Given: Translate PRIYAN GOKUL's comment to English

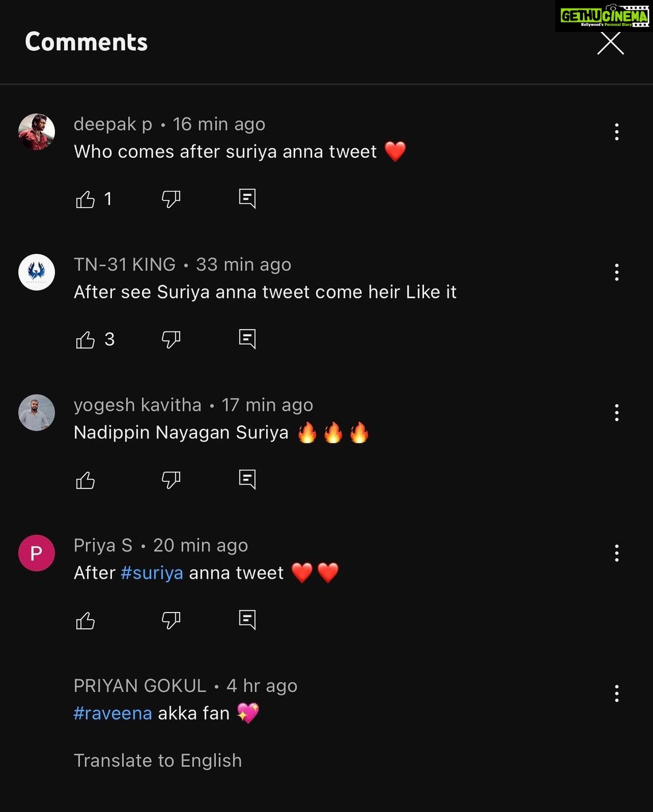Looking at the screenshot, I should coord(158,760).
